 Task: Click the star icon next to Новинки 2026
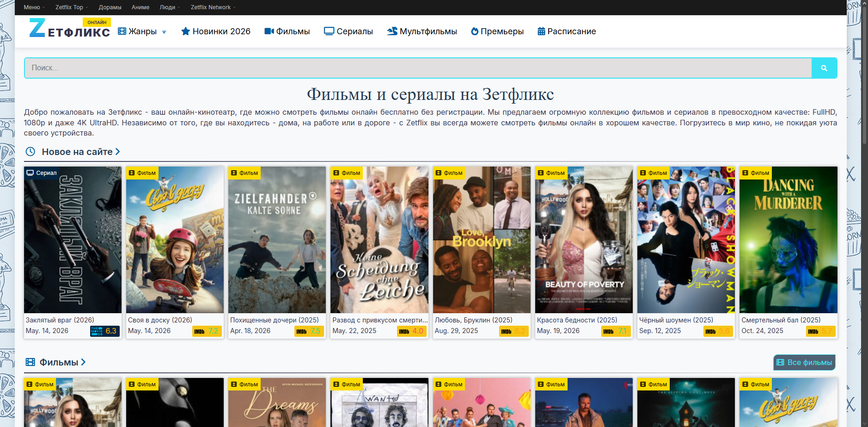point(186,31)
